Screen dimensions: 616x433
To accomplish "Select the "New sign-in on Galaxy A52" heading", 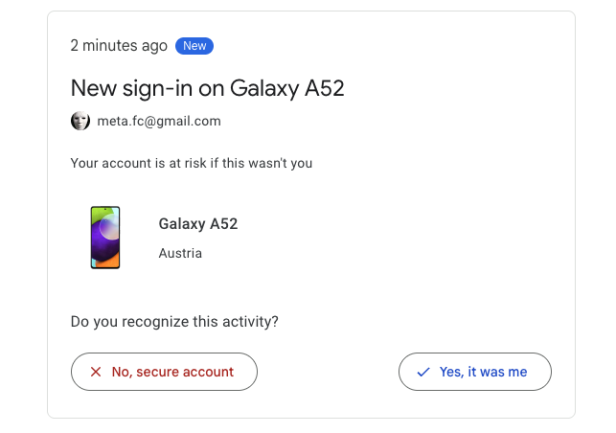I will (x=207, y=88).
